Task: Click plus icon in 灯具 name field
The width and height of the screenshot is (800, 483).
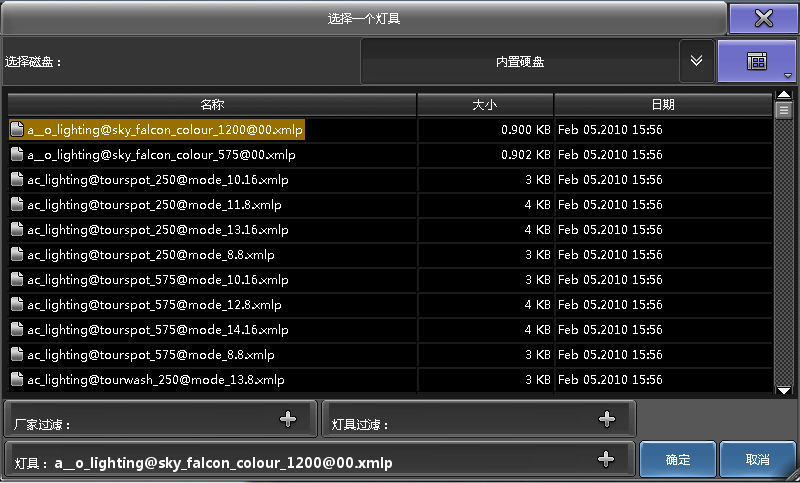Action: click(x=606, y=460)
